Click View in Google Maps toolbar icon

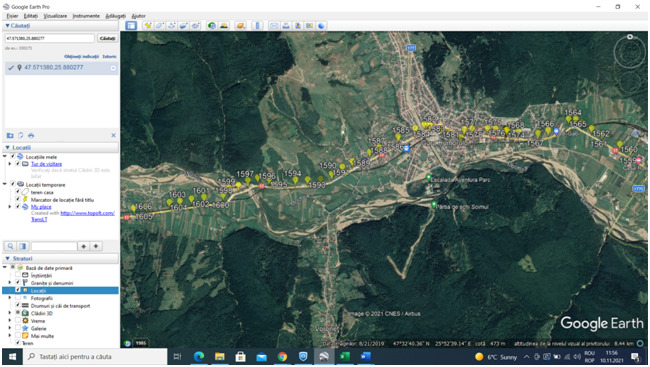(309, 26)
